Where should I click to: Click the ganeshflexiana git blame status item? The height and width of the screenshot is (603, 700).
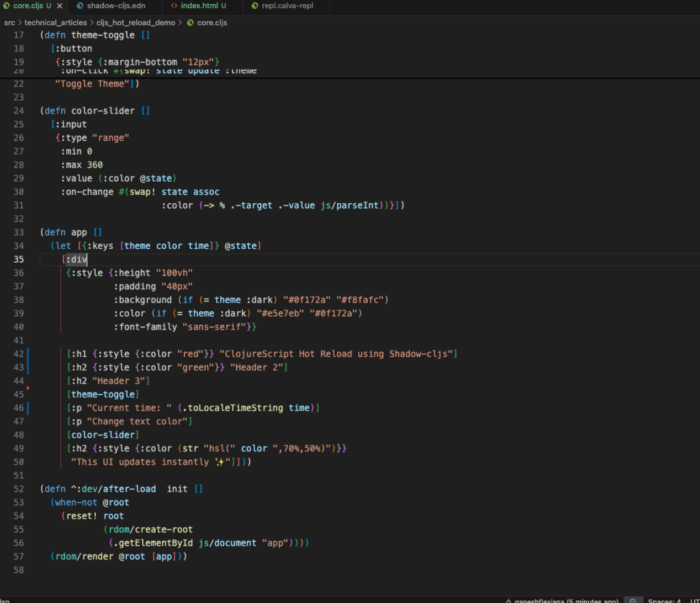coord(559,600)
